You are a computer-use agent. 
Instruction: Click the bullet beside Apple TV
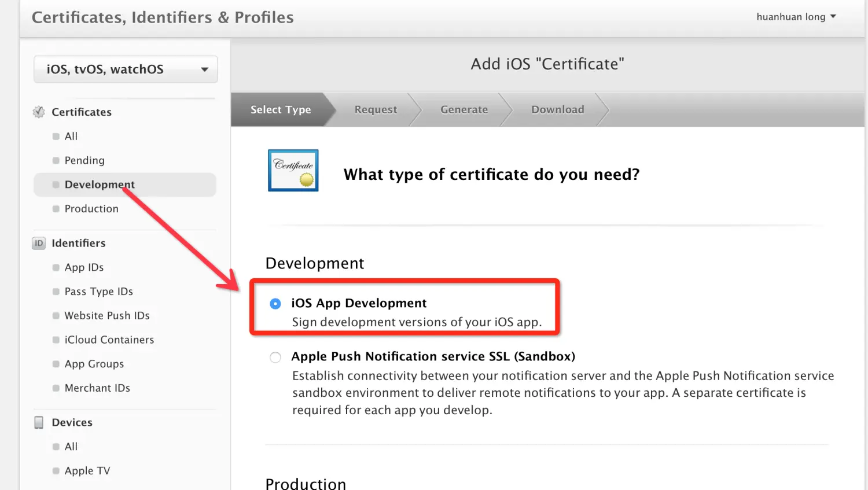click(x=56, y=471)
